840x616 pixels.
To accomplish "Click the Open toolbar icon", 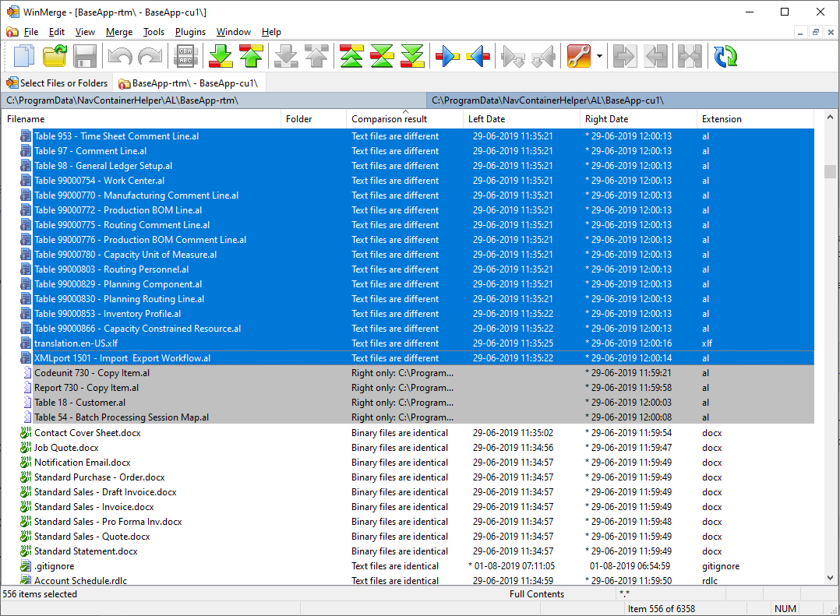I will 53,55.
